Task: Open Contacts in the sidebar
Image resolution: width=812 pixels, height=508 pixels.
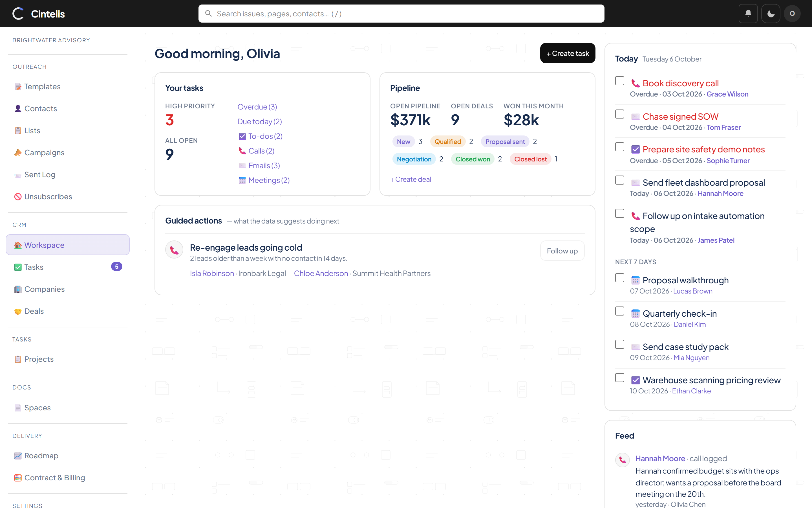Action: pyautogui.click(x=67, y=109)
